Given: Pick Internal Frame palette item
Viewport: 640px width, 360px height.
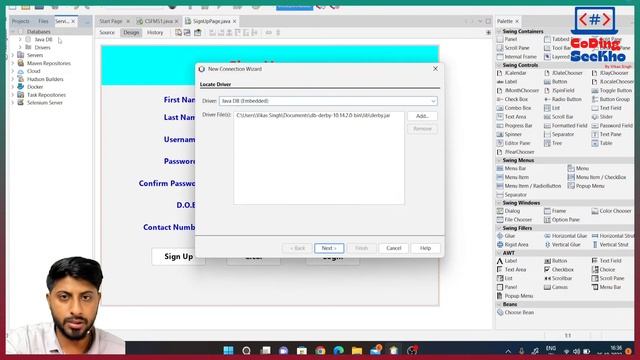Looking at the screenshot, I should (516, 57).
